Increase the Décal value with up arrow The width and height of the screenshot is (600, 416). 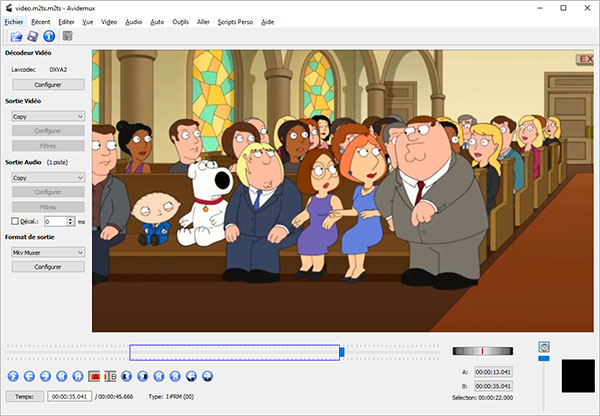(70, 219)
